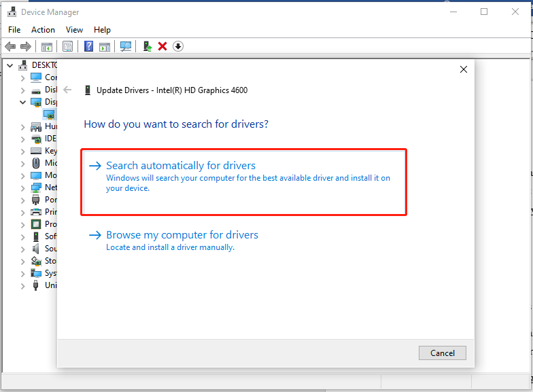Image resolution: width=533 pixels, height=392 pixels.
Task: Select the display adapter device under Display adapters
Action: pos(49,114)
